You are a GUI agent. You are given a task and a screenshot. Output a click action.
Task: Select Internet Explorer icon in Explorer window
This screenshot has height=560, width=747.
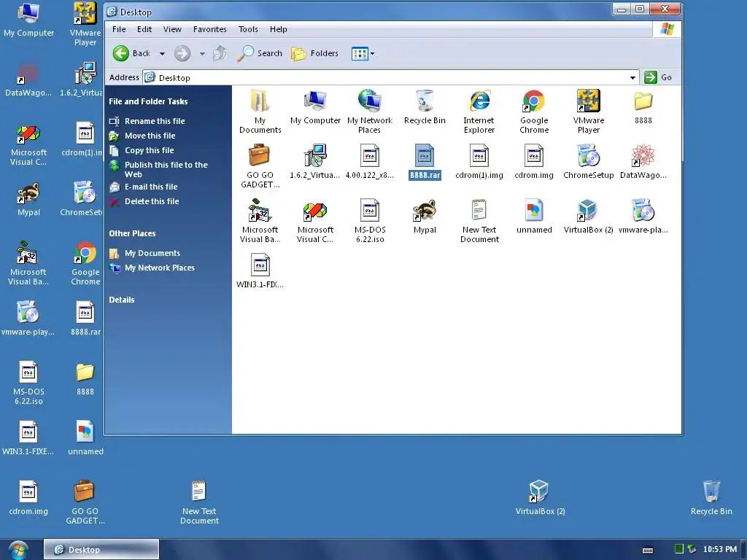coord(479,111)
